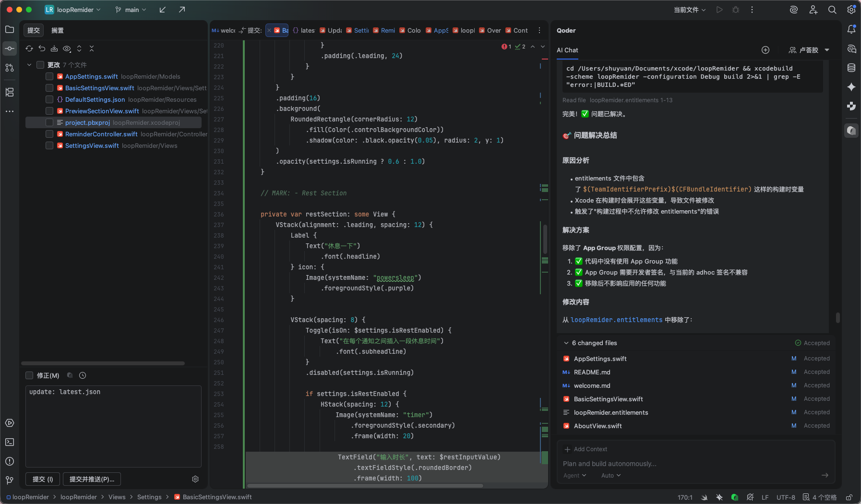Enable the 修正(M) amend checkbox
Image resolution: width=861 pixels, height=504 pixels.
click(x=29, y=375)
